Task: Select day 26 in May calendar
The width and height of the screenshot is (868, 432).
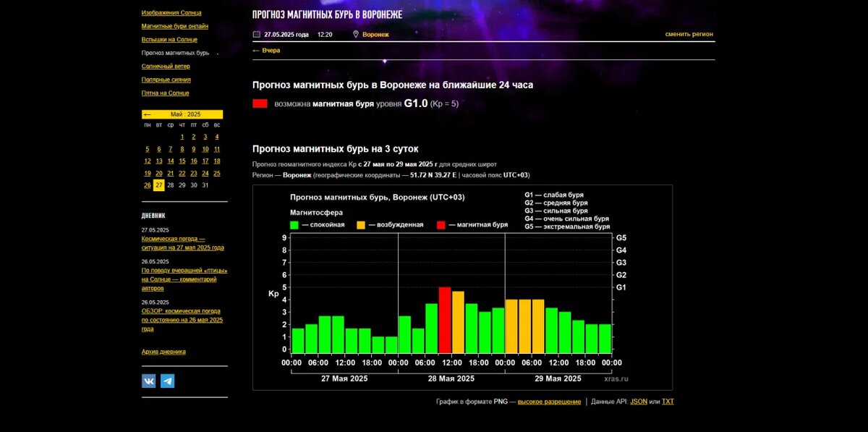Action: 148,185
